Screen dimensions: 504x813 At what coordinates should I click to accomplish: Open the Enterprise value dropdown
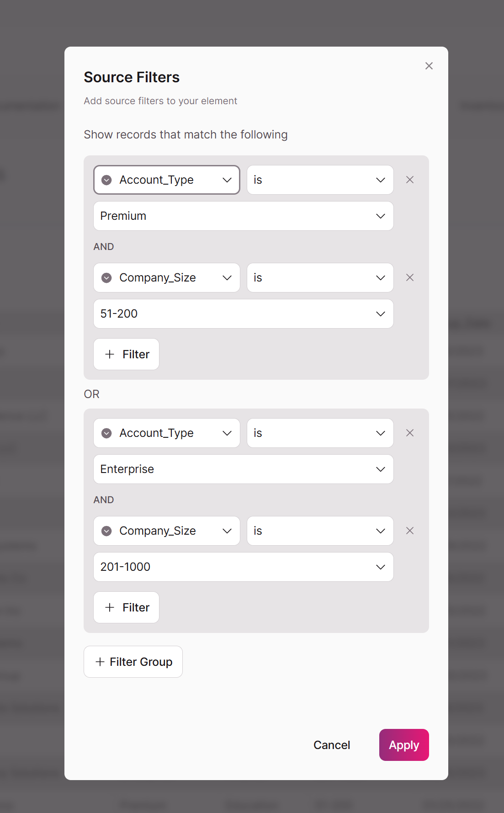click(x=244, y=469)
